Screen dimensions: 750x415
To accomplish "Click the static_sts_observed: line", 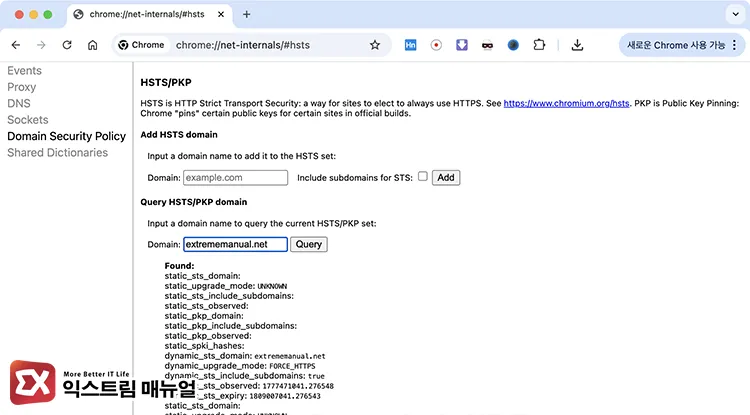I will [x=206, y=306].
